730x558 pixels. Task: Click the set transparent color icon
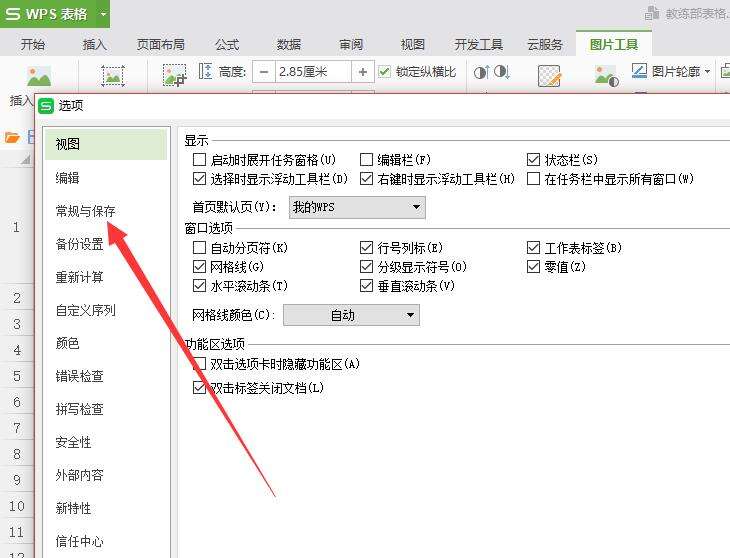pos(549,76)
